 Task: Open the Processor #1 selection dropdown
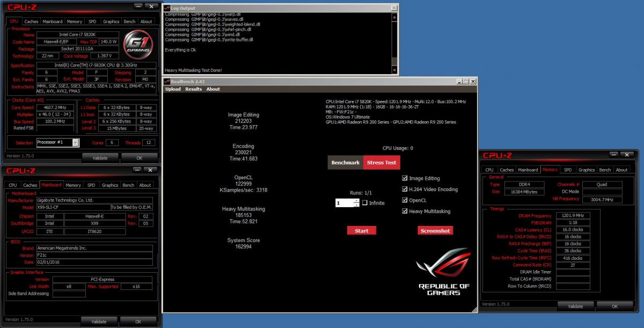coord(75,142)
